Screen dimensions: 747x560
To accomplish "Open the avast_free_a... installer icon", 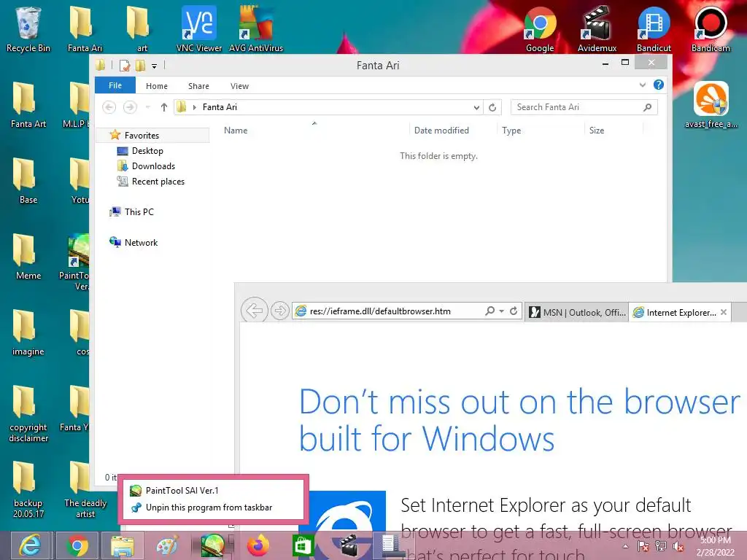I will [x=711, y=105].
